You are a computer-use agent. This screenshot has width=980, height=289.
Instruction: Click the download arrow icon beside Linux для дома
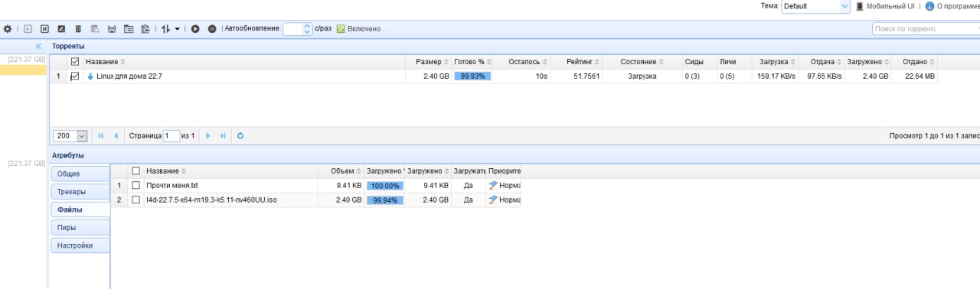pos(90,76)
